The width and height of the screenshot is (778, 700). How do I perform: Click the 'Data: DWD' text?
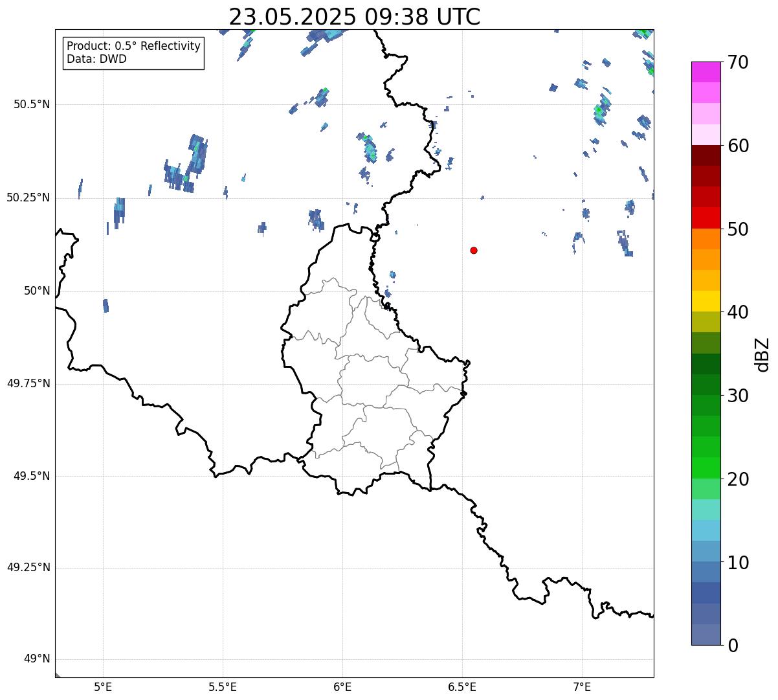(x=96, y=59)
